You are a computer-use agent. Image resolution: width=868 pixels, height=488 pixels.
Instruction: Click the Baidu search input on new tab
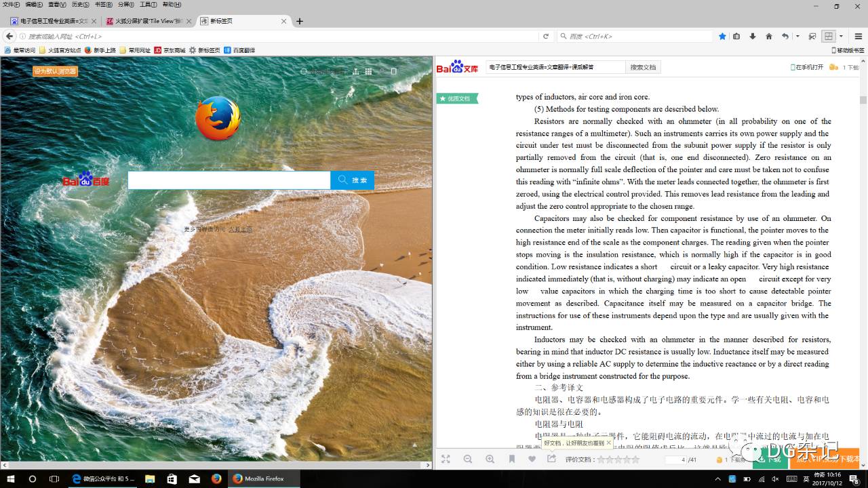click(229, 180)
